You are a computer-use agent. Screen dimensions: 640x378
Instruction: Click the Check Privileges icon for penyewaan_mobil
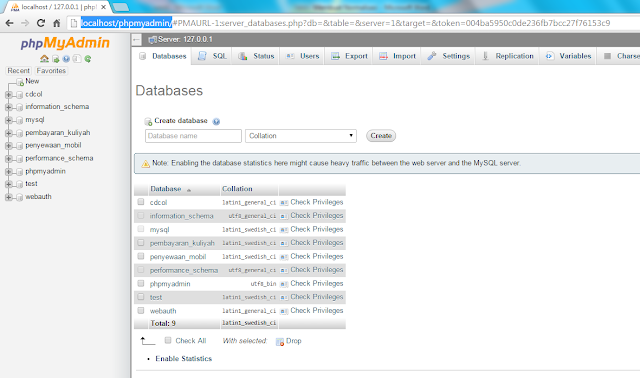coord(284,257)
